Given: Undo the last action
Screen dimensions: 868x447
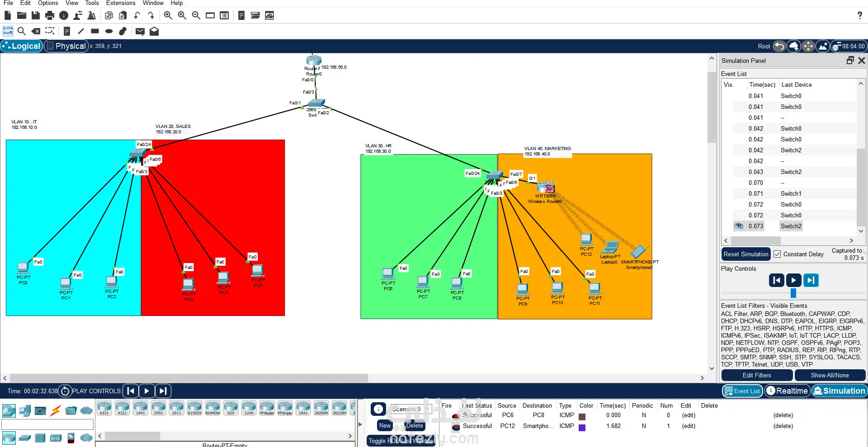Looking at the screenshot, I should 137,15.
